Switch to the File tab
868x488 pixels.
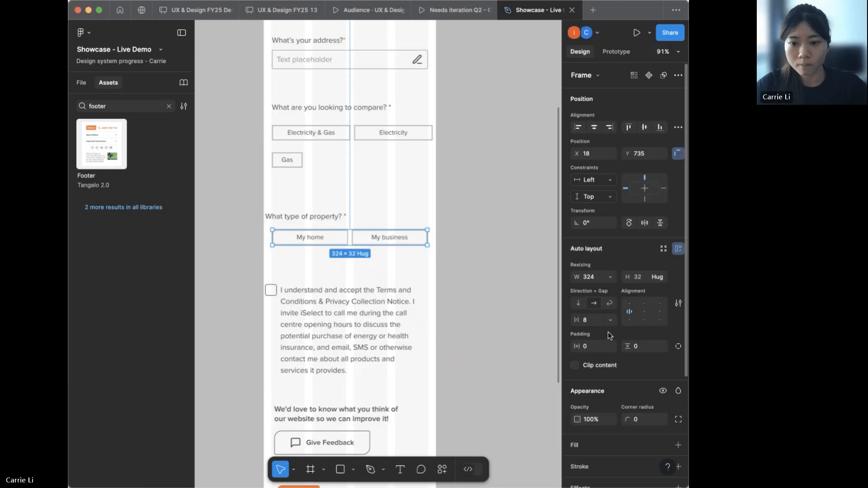point(81,83)
